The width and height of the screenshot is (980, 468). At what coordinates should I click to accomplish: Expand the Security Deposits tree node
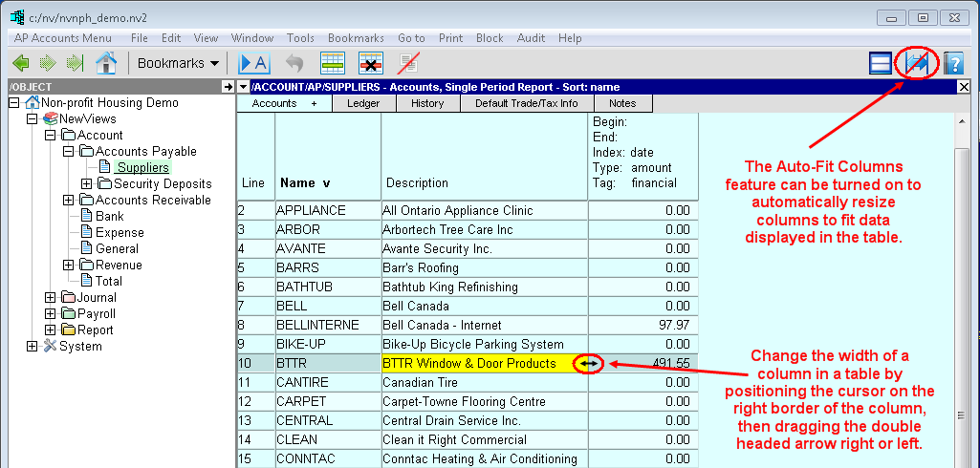(x=86, y=184)
